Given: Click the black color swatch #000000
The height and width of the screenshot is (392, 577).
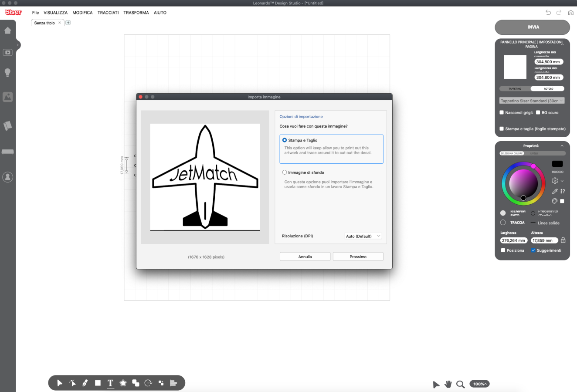Looking at the screenshot, I should 557,164.
